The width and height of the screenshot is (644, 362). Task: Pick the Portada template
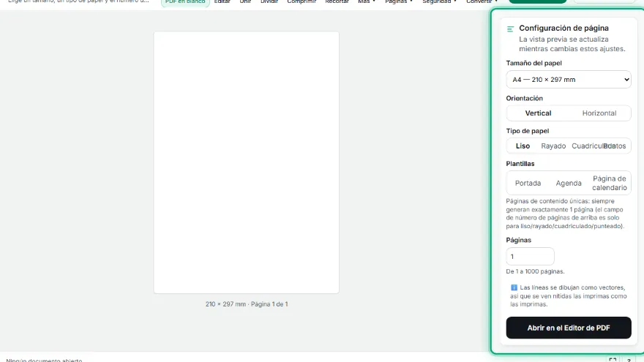pyautogui.click(x=528, y=183)
